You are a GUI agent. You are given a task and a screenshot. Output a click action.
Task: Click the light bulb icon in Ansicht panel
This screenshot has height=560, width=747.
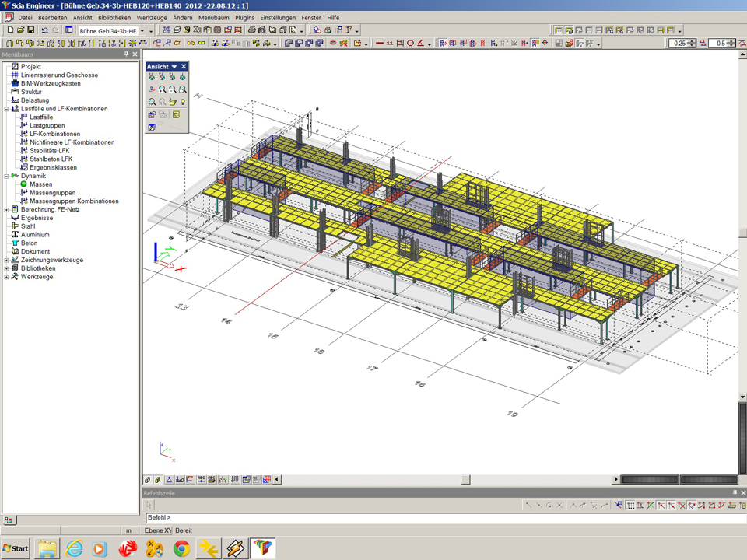(x=183, y=102)
